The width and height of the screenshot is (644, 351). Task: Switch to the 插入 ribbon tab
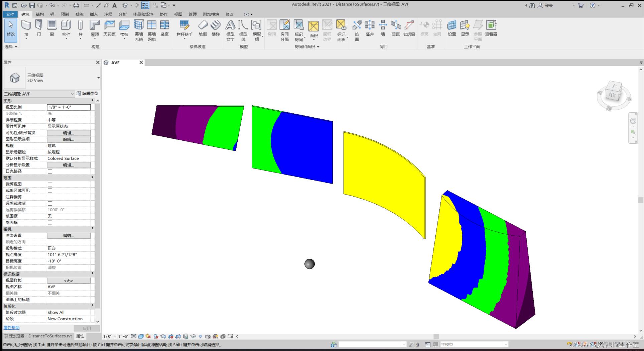(x=93, y=14)
